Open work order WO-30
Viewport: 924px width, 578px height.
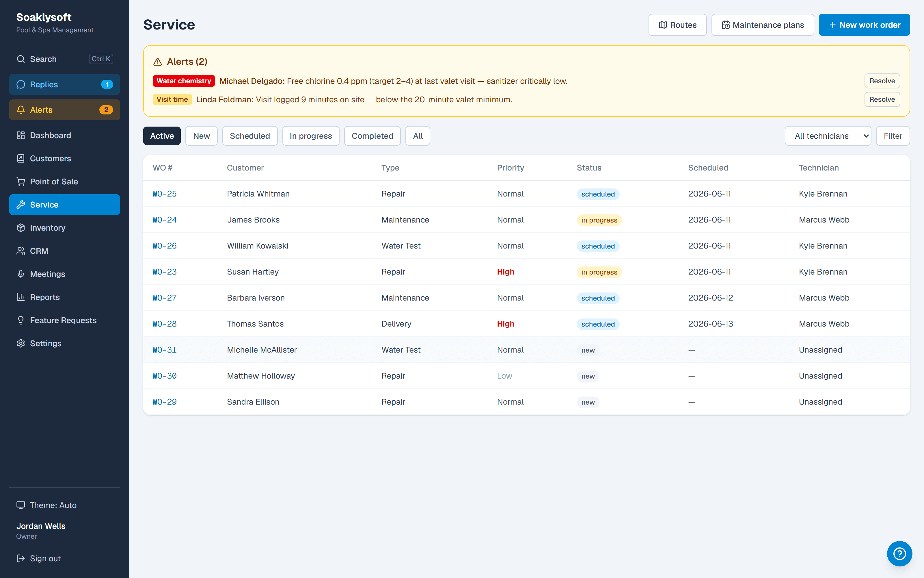[165, 376]
